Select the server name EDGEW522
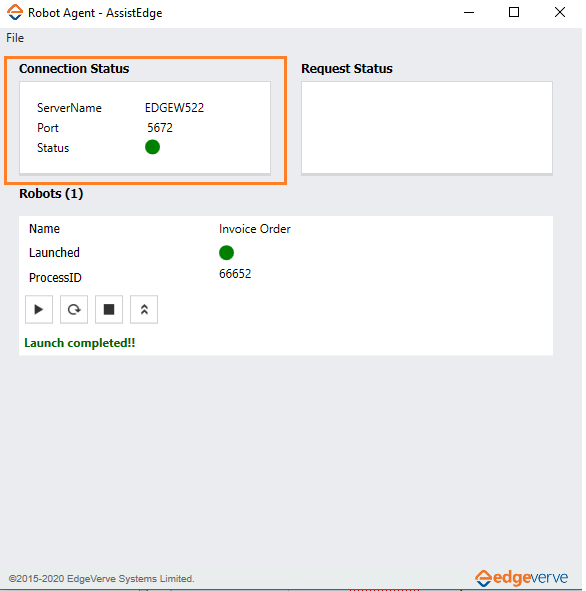This screenshot has height=591, width=586. 174,108
